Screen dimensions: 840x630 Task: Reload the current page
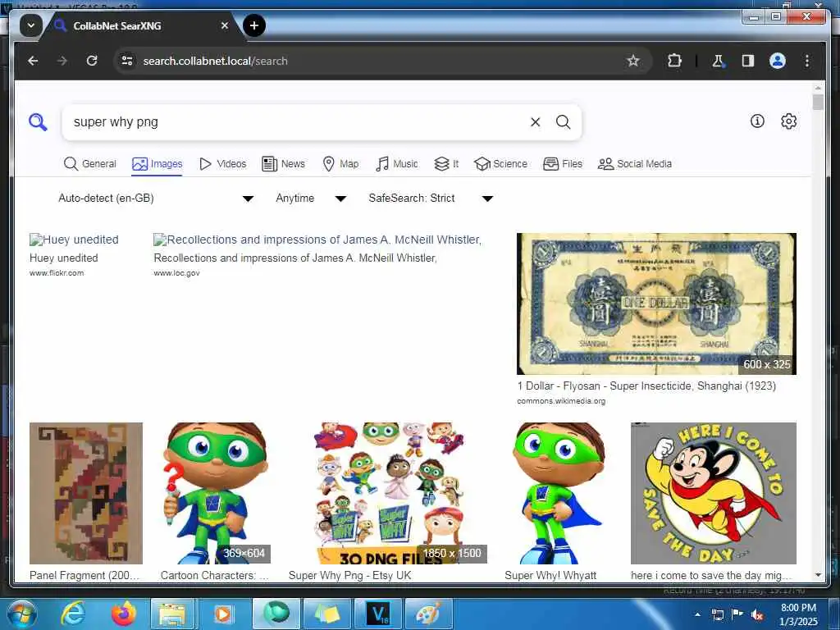pos(92,61)
